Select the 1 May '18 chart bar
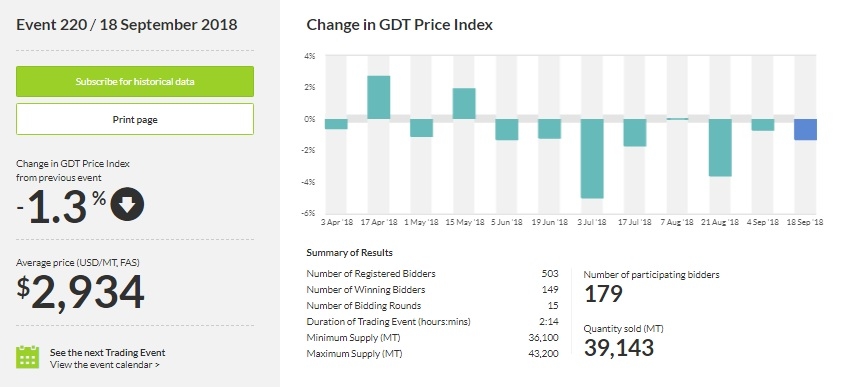848x387 pixels. click(421, 128)
